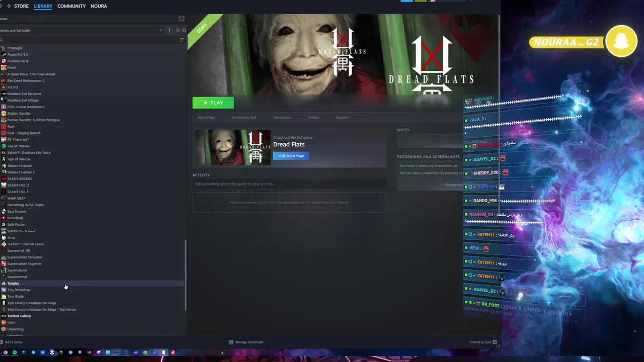Open the Discussions link
This screenshot has width=644, height=362.
[x=282, y=117]
